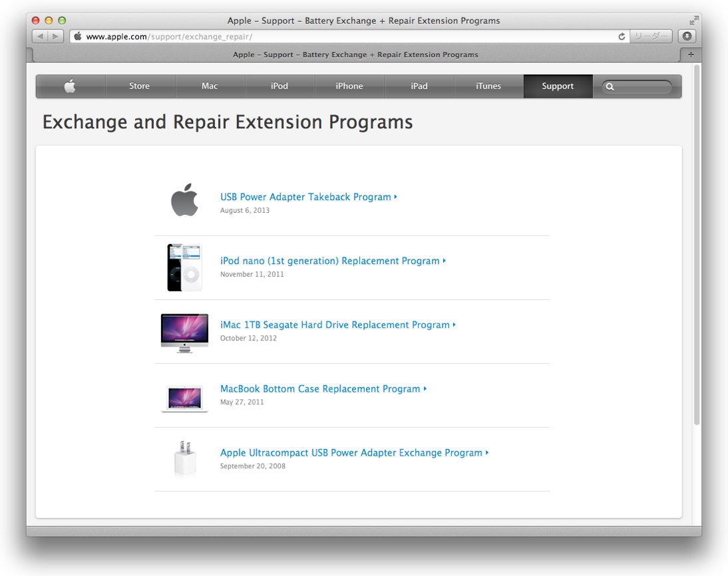The image size is (728, 576).
Task: Open the iPod navigation tab
Action: point(279,86)
